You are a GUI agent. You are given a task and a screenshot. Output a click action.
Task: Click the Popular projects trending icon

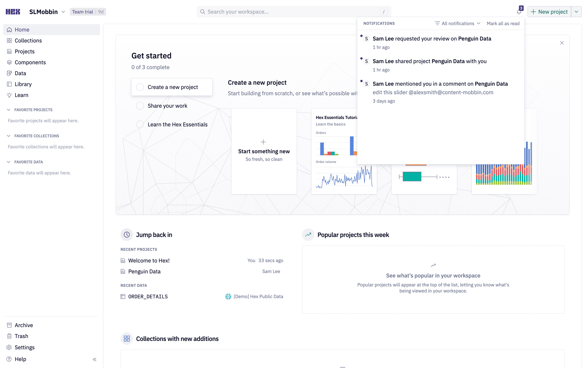[x=308, y=235]
